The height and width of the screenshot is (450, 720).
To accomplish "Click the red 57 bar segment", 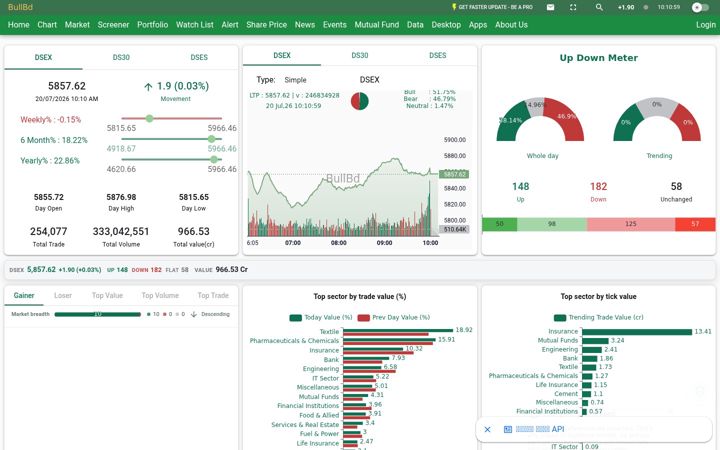I will 695,224.
